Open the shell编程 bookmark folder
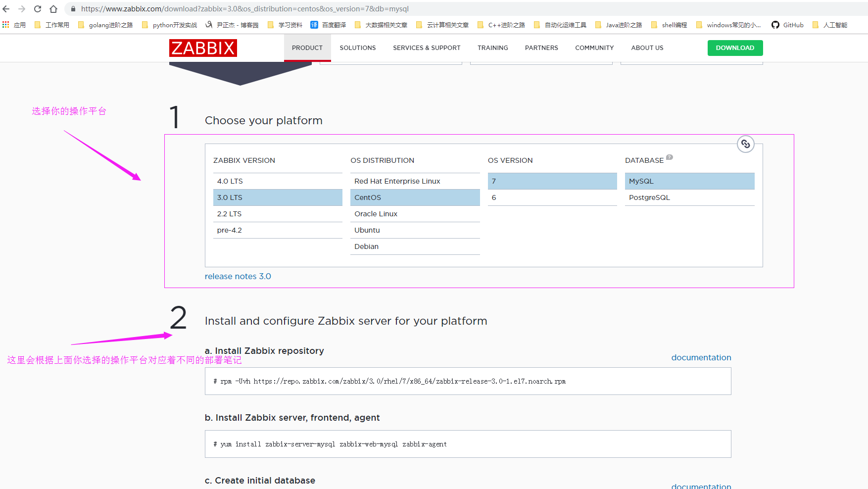This screenshot has height=489, width=868. [x=669, y=25]
